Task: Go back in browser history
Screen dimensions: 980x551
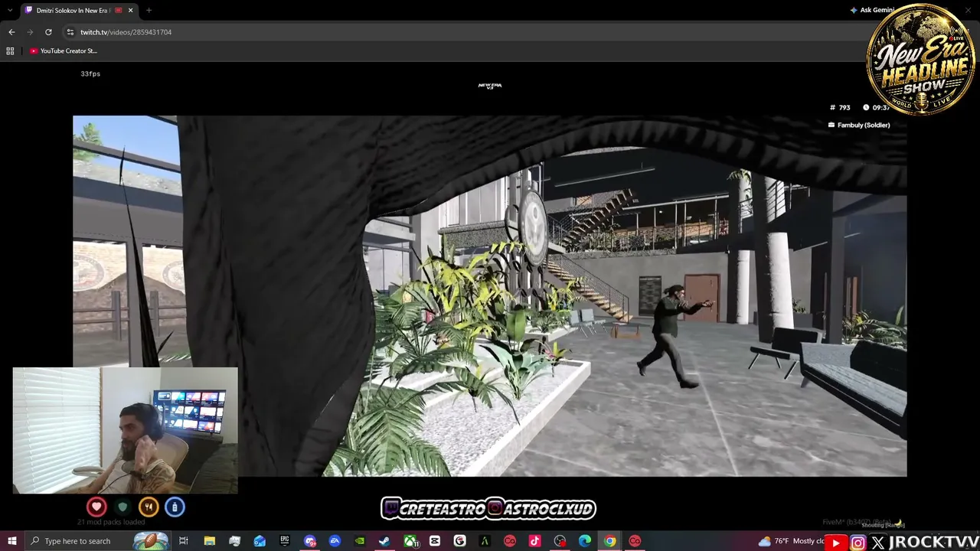Action: tap(11, 32)
